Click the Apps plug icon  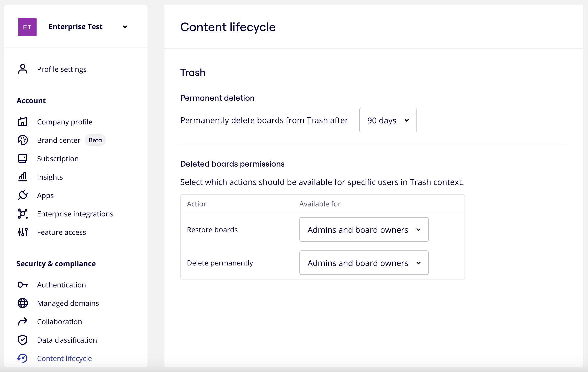[x=23, y=195]
